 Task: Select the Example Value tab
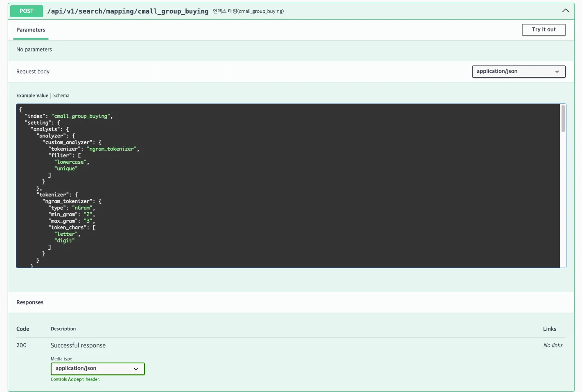[x=32, y=96]
